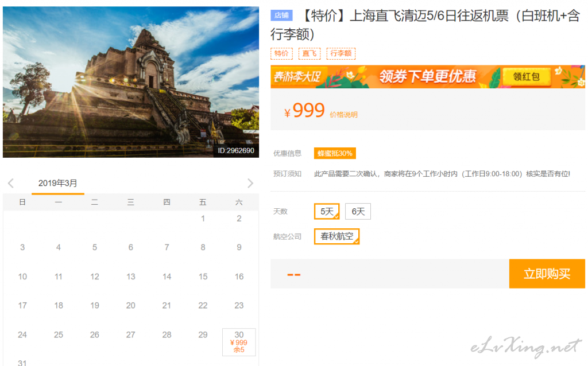Click the 立即购买 buy now button

coord(547,274)
